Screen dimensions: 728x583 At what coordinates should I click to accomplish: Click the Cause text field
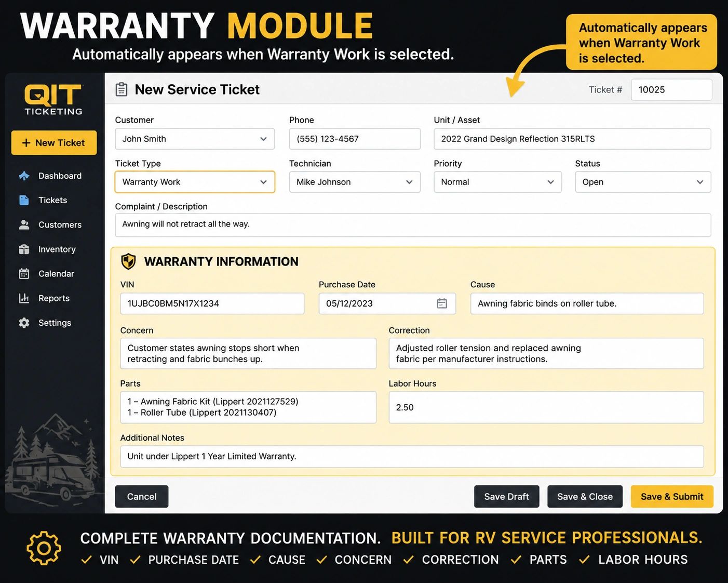click(x=587, y=303)
